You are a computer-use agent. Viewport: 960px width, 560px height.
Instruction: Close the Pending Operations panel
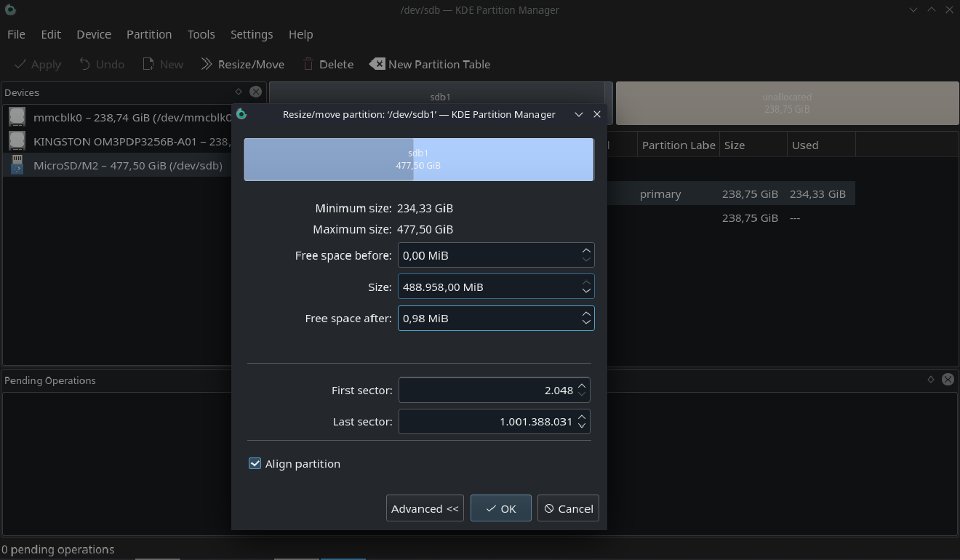(948, 379)
